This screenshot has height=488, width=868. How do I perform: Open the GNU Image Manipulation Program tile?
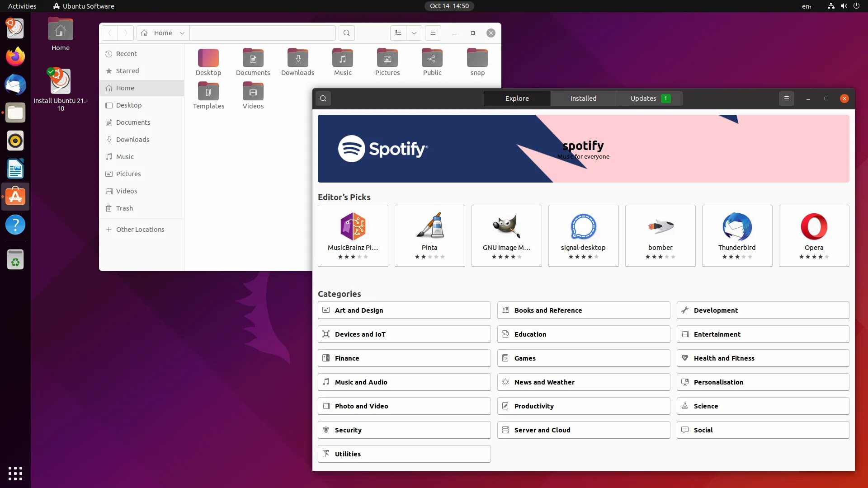506,235
